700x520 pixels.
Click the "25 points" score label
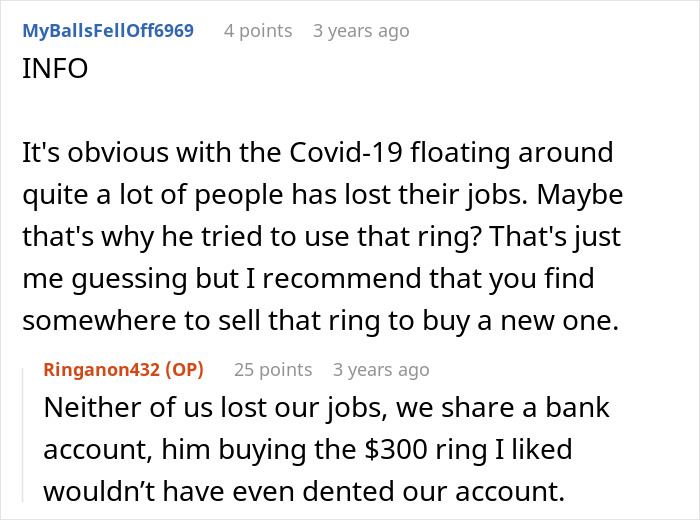click(x=273, y=370)
